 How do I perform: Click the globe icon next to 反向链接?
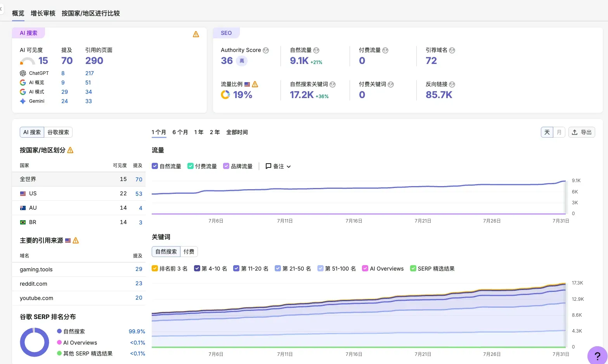452,85
